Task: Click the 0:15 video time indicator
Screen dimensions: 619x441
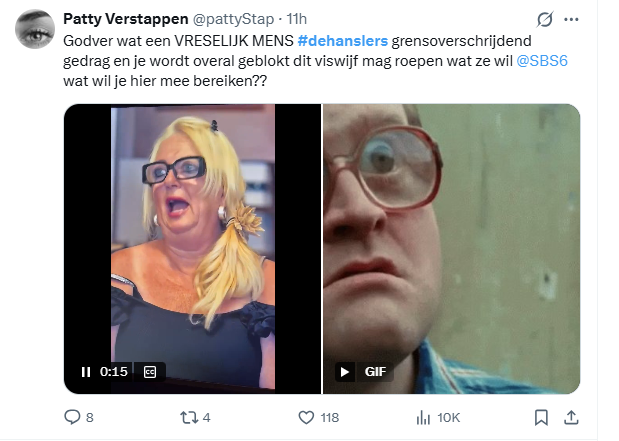Action: [114, 372]
